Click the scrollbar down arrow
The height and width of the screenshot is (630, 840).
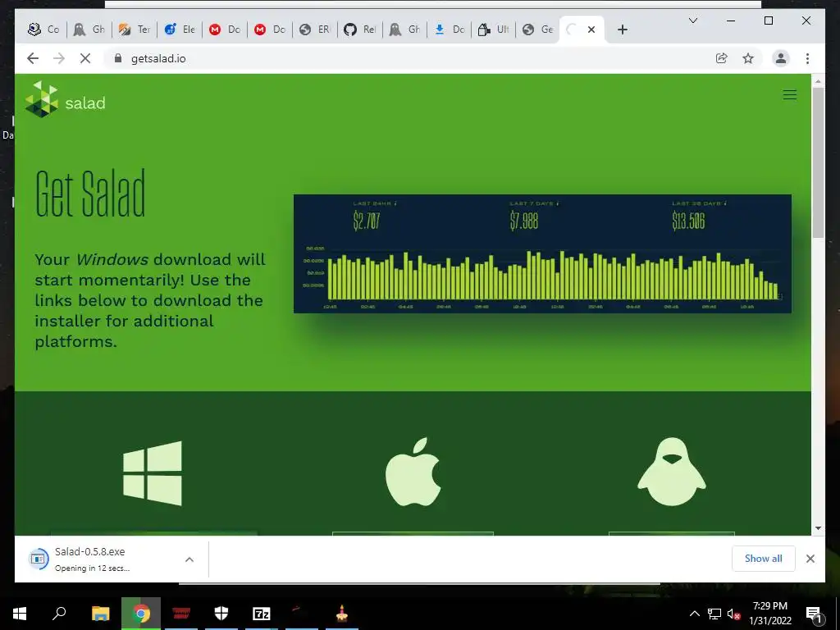(x=818, y=528)
